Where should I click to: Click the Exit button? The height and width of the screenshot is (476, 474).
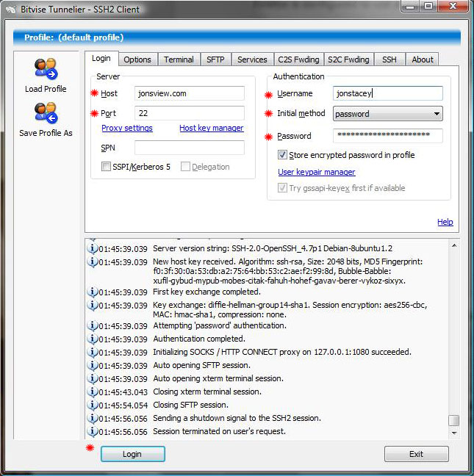point(416,454)
